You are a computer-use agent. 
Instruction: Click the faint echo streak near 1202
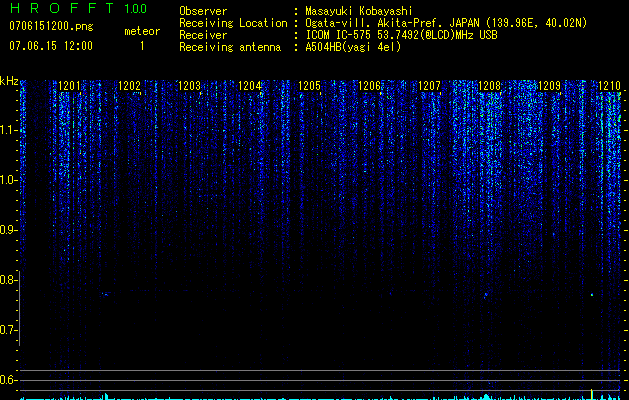106,294
